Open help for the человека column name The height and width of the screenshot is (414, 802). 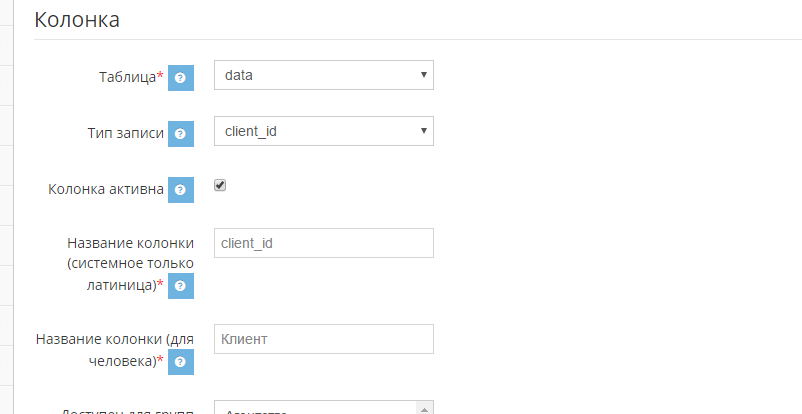181,362
